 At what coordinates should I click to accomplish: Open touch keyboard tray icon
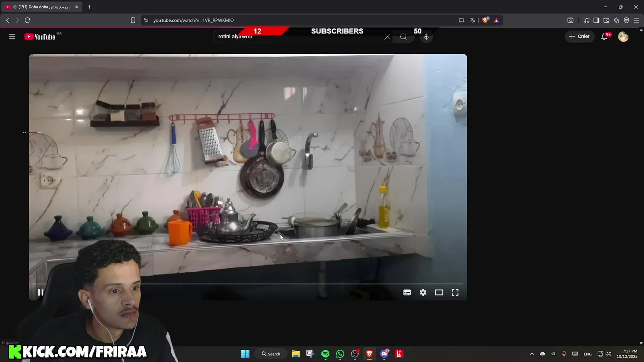click(x=575, y=354)
